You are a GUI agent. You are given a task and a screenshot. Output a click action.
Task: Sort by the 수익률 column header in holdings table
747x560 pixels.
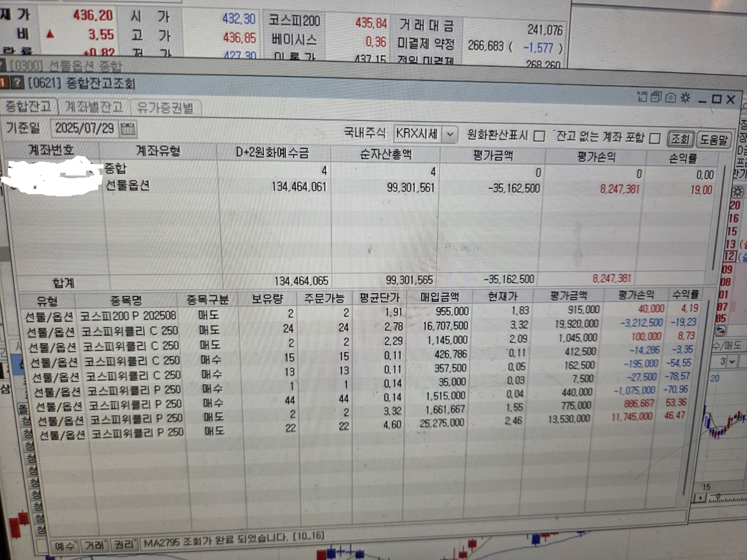(686, 294)
